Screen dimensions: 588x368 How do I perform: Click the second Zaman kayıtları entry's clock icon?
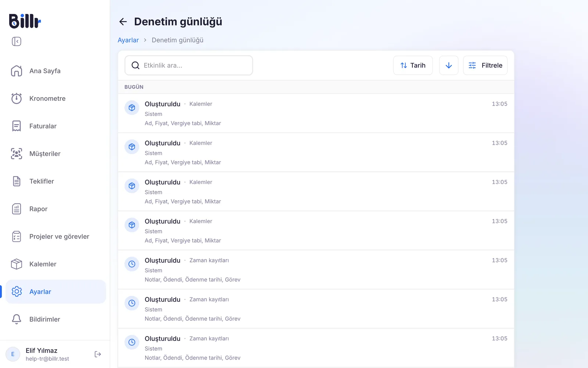(x=132, y=303)
